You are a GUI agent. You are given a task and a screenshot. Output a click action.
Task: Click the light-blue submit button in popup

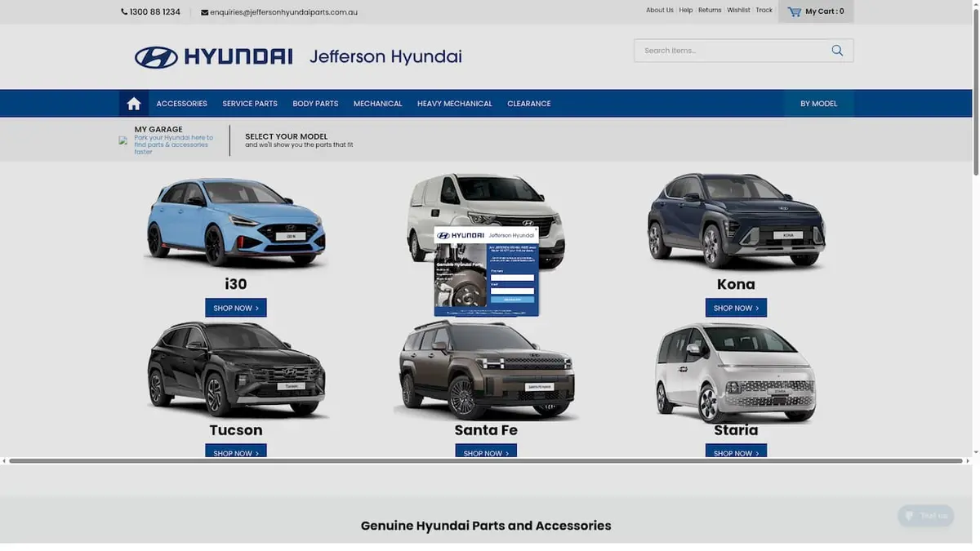512,300
